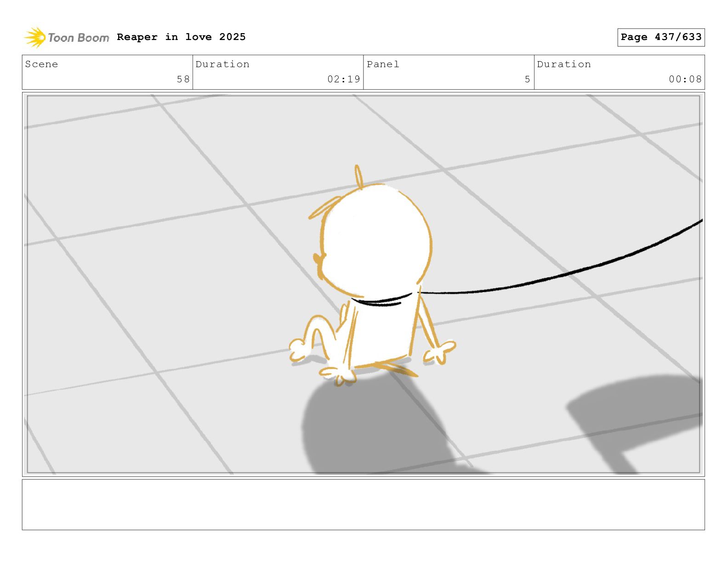Click the scene duration value 02:19
Viewport: 728px width, 563px height.
pos(344,79)
